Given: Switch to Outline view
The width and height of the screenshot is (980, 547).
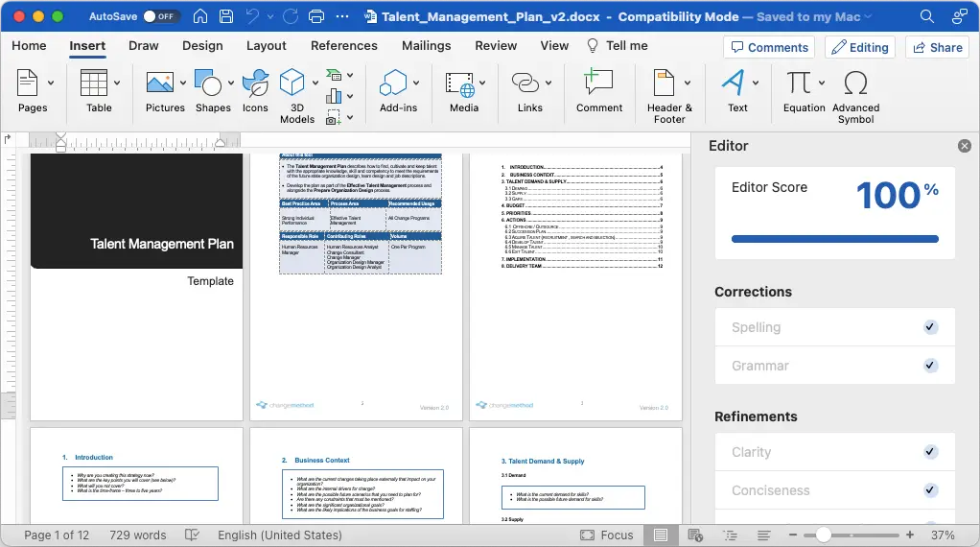Looking at the screenshot, I should (x=730, y=535).
